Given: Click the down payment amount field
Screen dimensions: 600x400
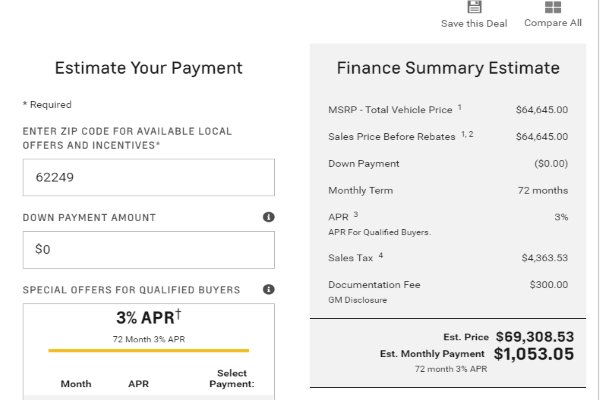Looking at the screenshot, I should (148, 250).
